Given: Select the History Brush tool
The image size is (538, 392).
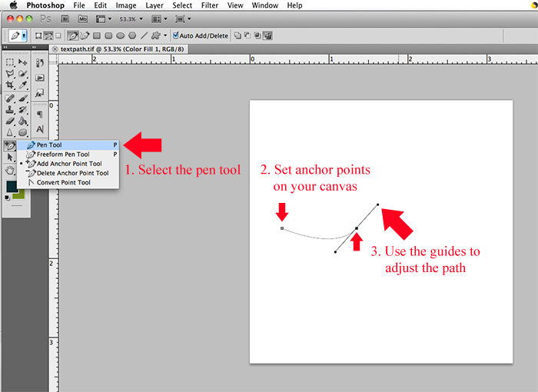Looking at the screenshot, I should 22,110.
